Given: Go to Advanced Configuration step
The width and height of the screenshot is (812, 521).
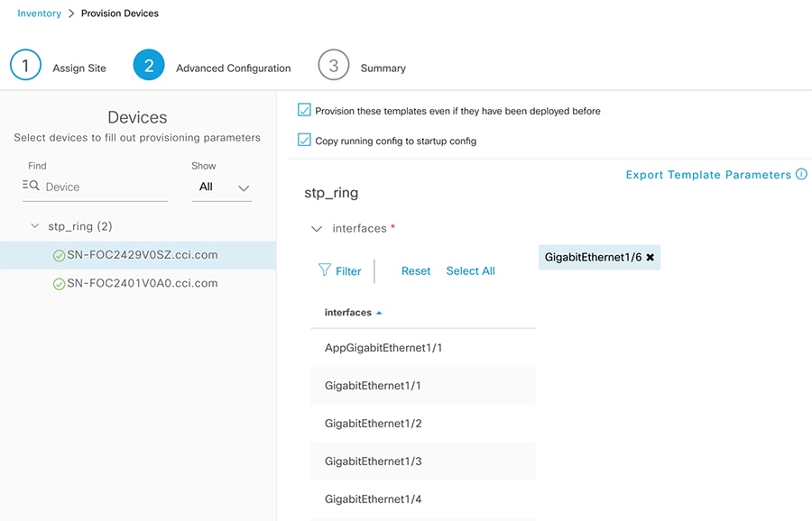Looking at the screenshot, I should [149, 66].
